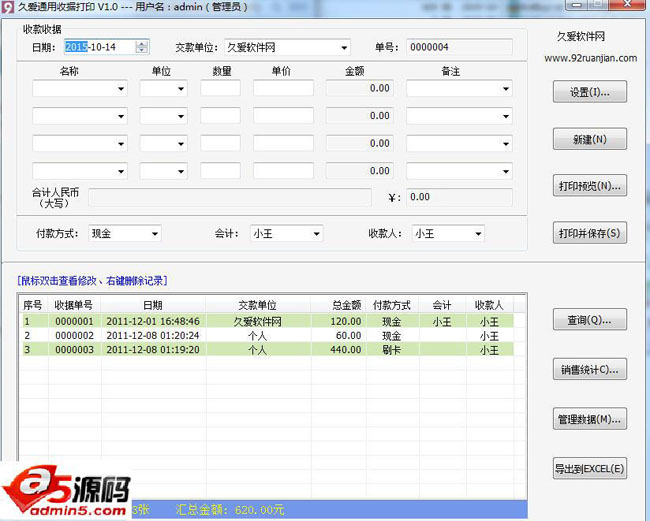This screenshot has height=521, width=650.
Task: Sort by 日期 column header
Action: point(153,305)
